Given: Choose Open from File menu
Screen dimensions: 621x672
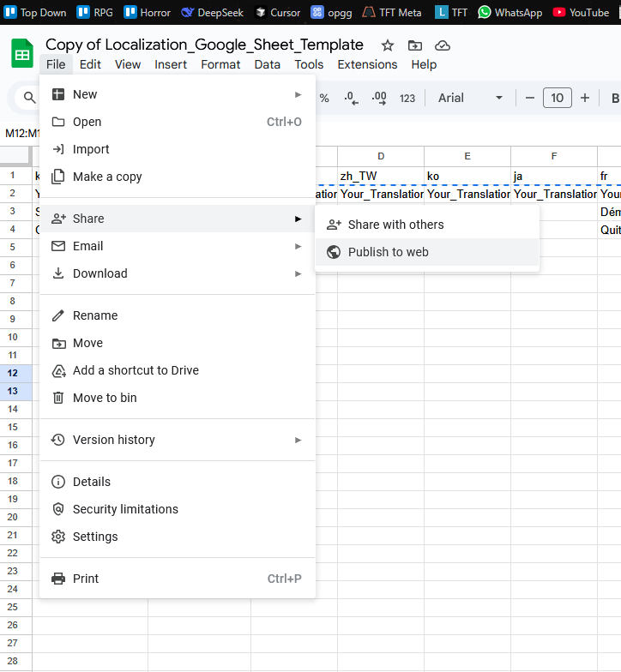Looking at the screenshot, I should (177, 122).
